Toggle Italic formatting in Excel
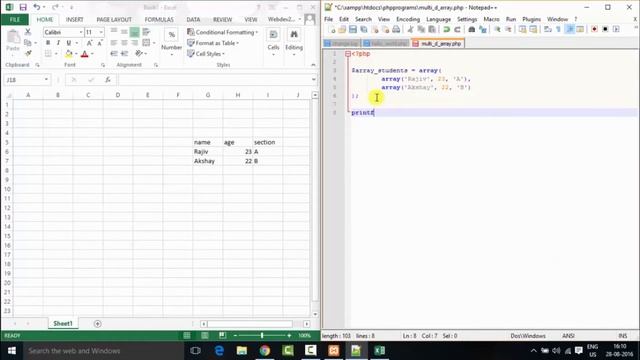 click(58, 43)
